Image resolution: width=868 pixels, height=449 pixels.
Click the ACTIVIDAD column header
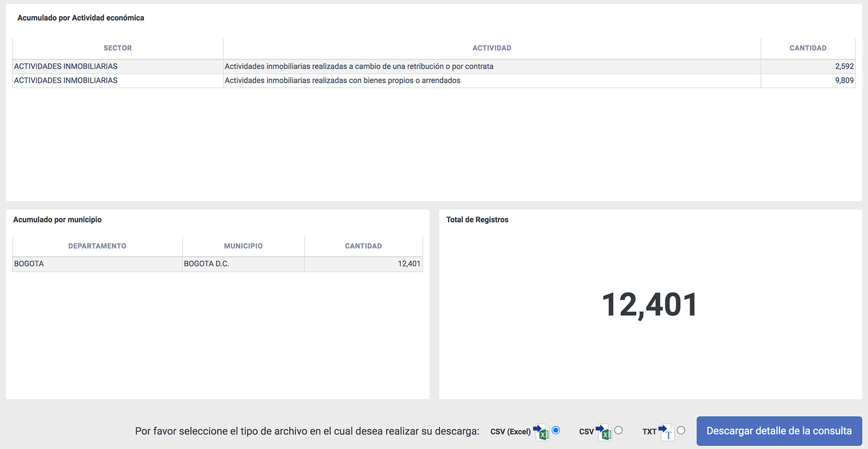[x=491, y=48]
